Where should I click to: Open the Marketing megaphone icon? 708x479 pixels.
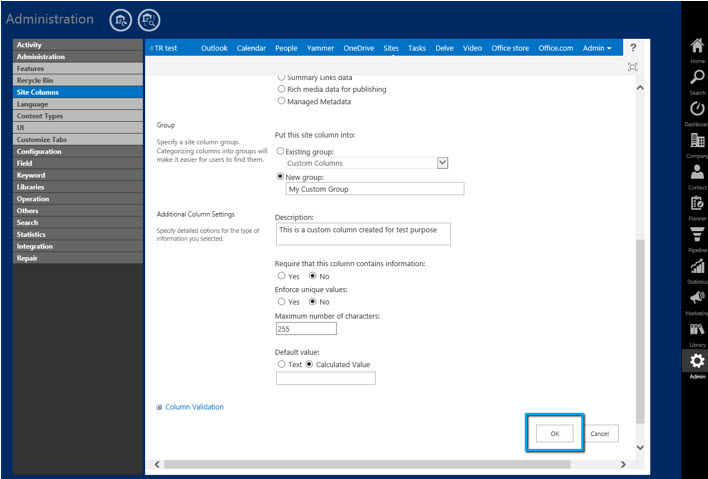[x=697, y=298]
